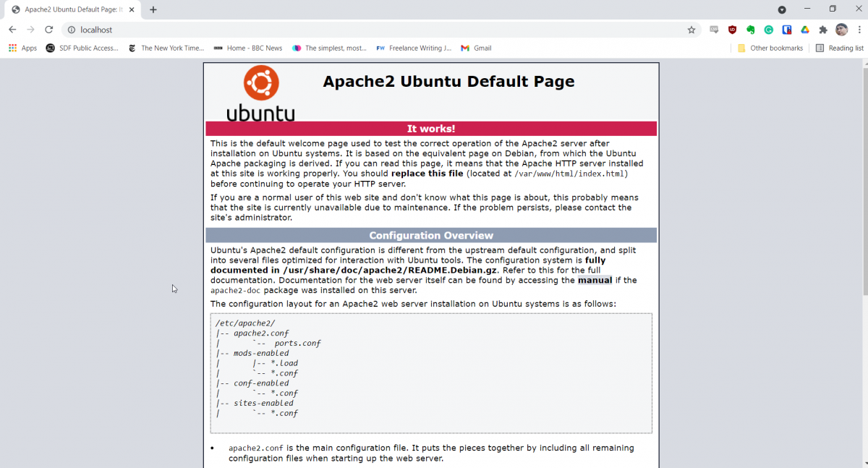Select the Apache2 Ubuntu Default Page tab
Image resolution: width=868 pixels, height=468 pixels.
(x=72, y=9)
